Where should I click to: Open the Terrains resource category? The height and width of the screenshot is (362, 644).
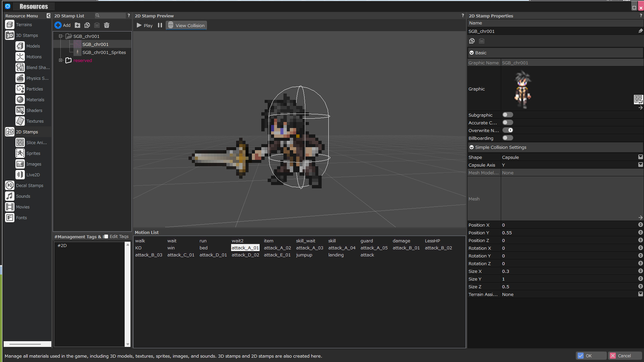tap(23, 25)
